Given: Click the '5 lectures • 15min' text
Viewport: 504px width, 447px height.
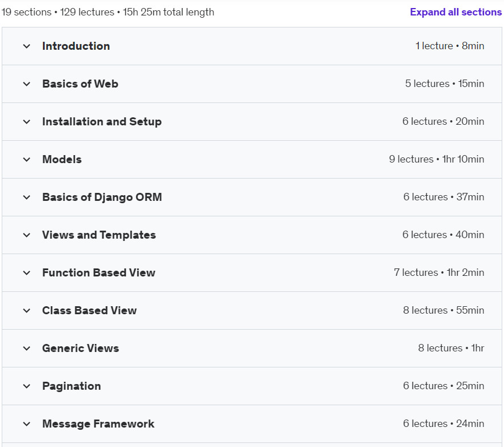Looking at the screenshot, I should click(445, 84).
